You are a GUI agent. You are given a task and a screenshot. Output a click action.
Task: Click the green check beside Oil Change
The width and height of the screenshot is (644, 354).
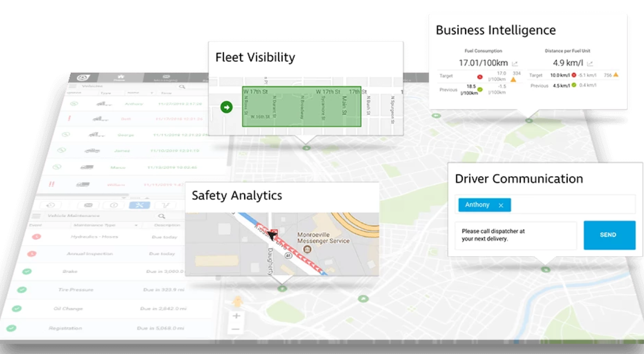click(17, 309)
